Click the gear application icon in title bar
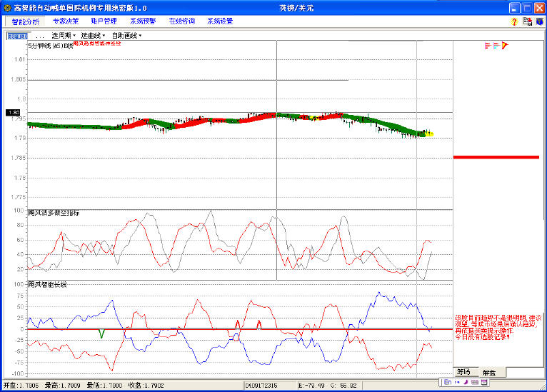The width and height of the screenshot is (547, 392). point(7,8)
